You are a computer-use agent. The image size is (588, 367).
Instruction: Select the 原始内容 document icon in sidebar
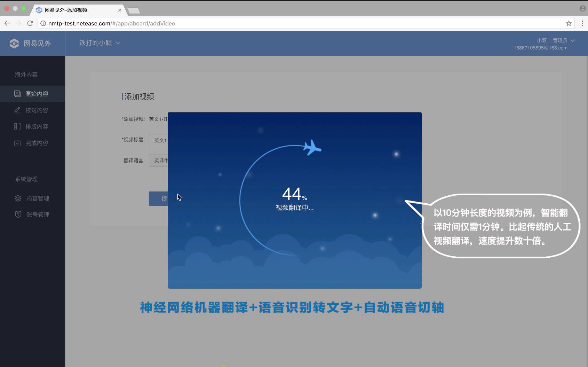click(17, 93)
